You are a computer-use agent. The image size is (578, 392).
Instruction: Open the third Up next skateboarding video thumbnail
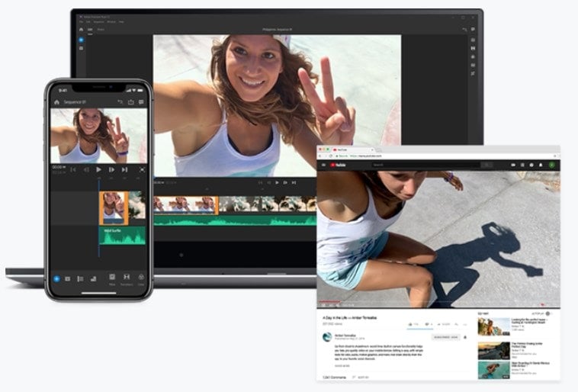click(493, 370)
